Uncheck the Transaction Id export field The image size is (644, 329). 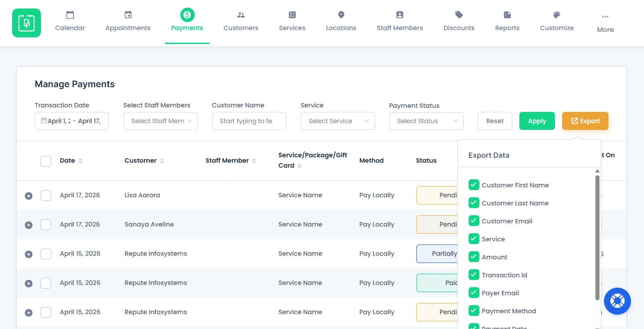point(474,275)
